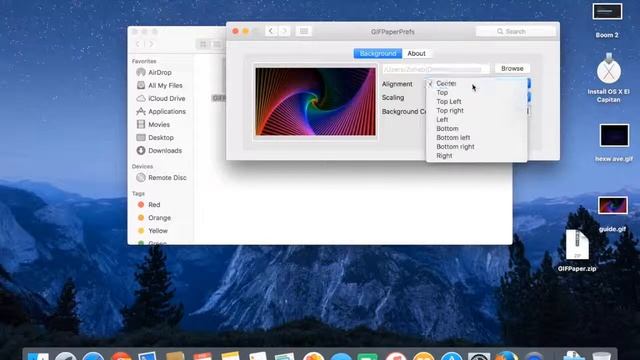Choose Center in the alignment menu
Screen dimensions: 640x360
point(476,83)
